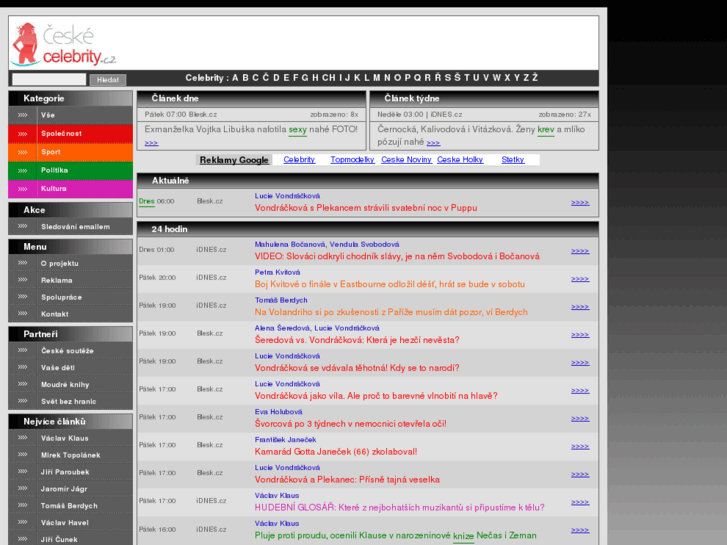727x545 pixels.
Task: Click the arrow icon beside Spolupráce
Action: coord(22,297)
